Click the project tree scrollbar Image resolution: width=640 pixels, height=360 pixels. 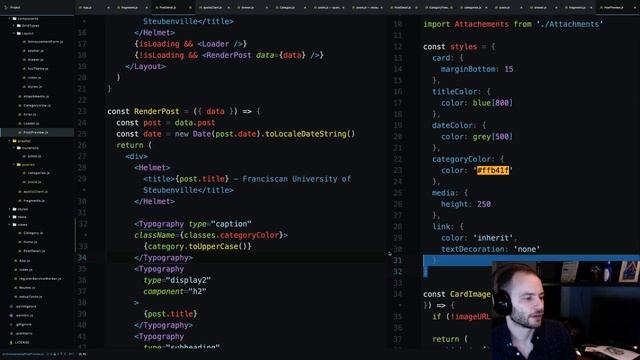click(75, 235)
